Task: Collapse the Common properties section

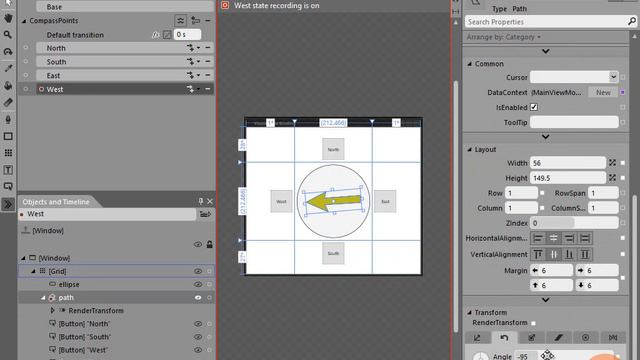Action: click(470, 64)
